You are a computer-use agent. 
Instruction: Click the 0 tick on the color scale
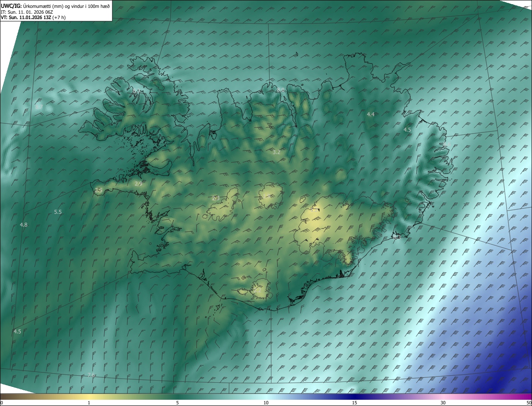pyautogui.click(x=2, y=403)
